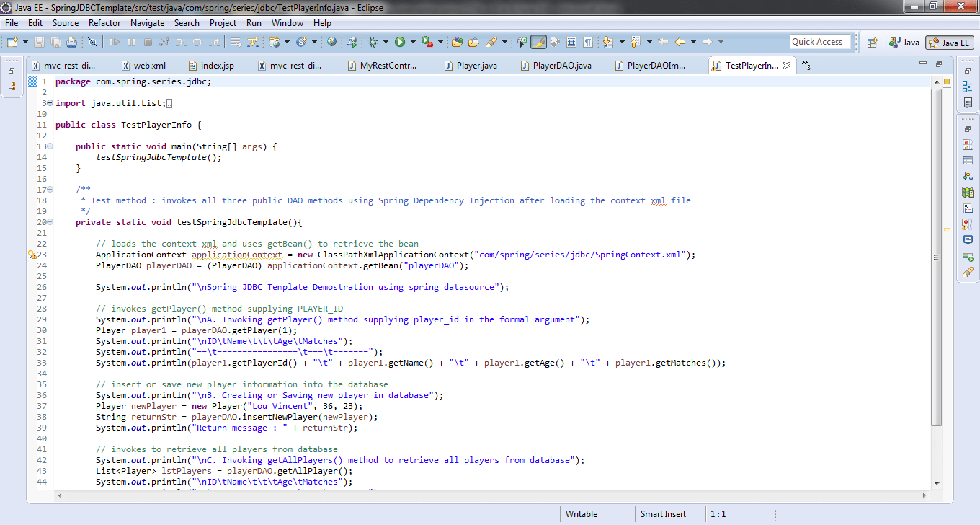Run External Tools from the toolbar

coord(426,42)
